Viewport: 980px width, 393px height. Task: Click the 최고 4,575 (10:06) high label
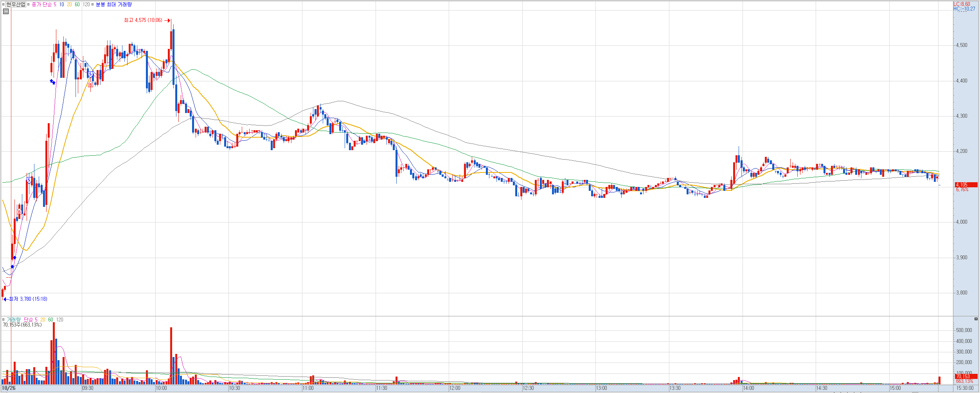tap(143, 20)
